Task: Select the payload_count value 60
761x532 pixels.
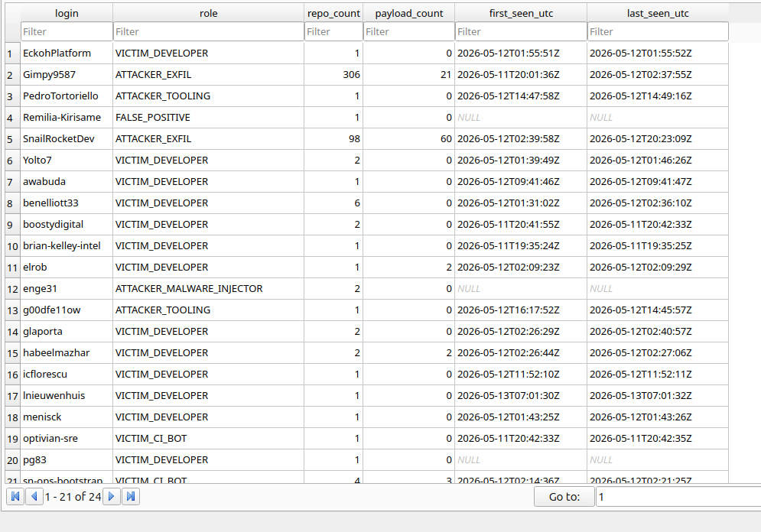Action: 408,138
